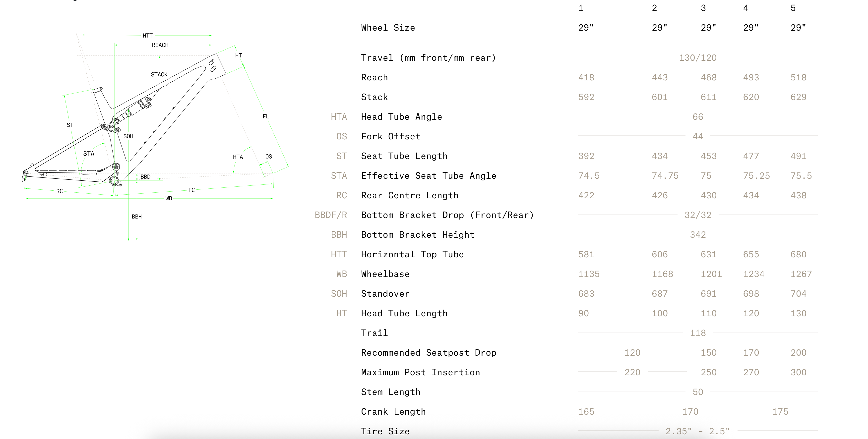Click the WB dimension label on diagram

click(x=169, y=199)
